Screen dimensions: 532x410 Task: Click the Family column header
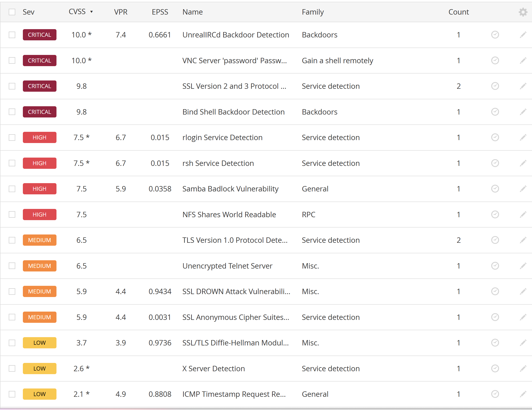(x=313, y=12)
